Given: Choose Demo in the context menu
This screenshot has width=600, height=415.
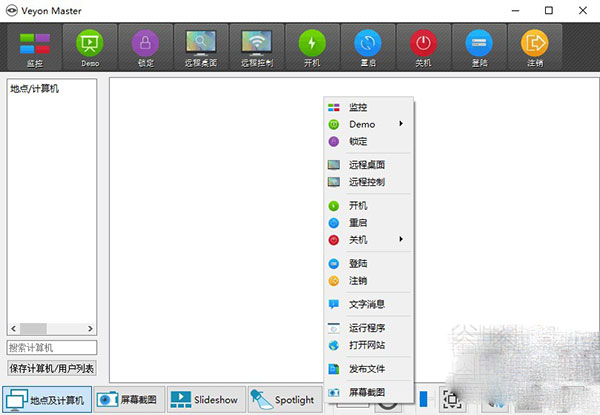Looking at the screenshot, I should [368, 124].
